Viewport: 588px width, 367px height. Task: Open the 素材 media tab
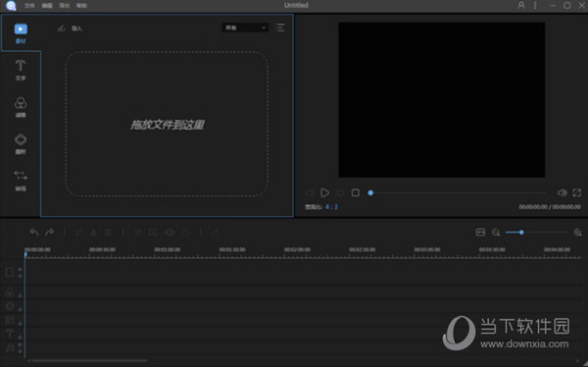[21, 33]
